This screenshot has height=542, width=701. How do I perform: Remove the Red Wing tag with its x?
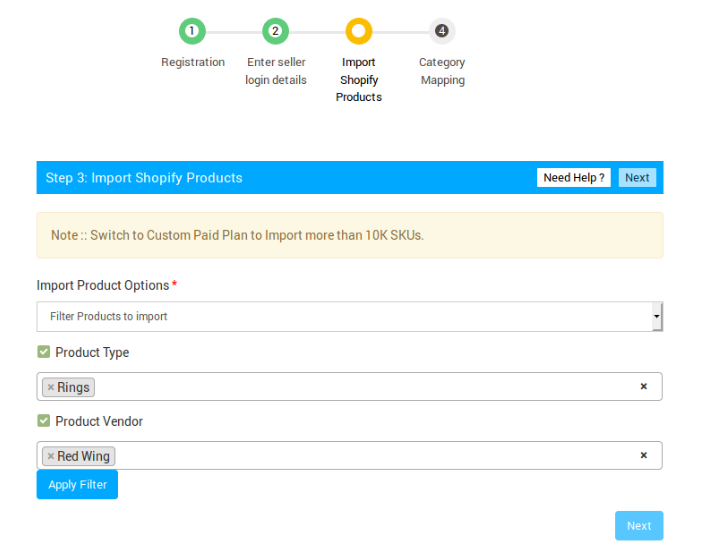(x=51, y=456)
